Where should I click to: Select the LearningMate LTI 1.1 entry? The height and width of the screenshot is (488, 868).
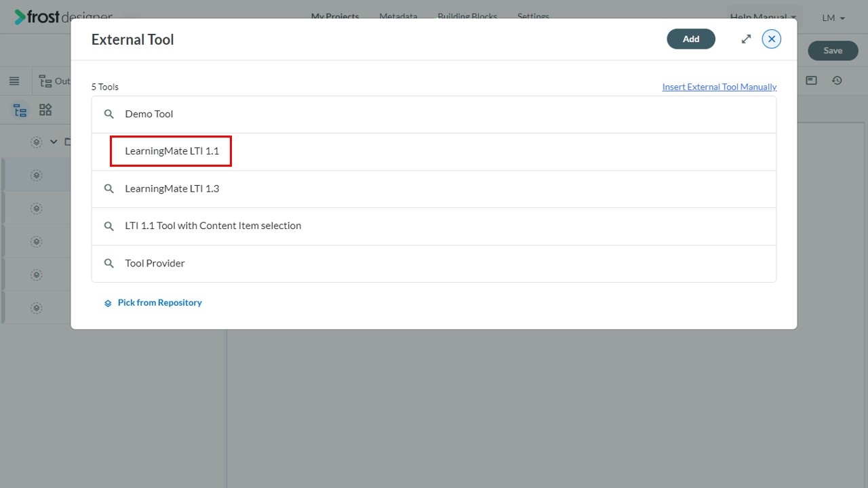point(434,152)
